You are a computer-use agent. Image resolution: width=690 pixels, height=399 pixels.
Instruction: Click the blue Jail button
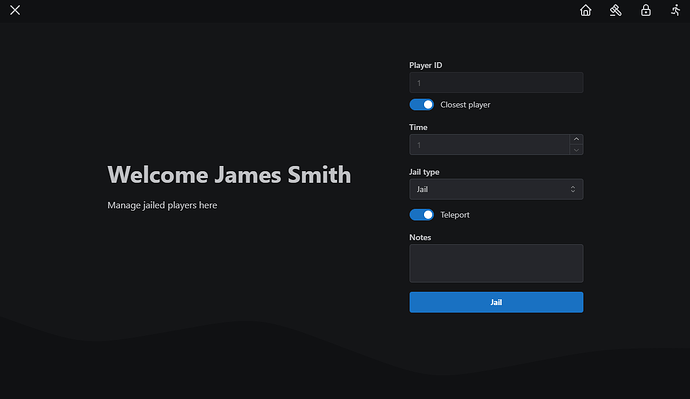coord(496,302)
